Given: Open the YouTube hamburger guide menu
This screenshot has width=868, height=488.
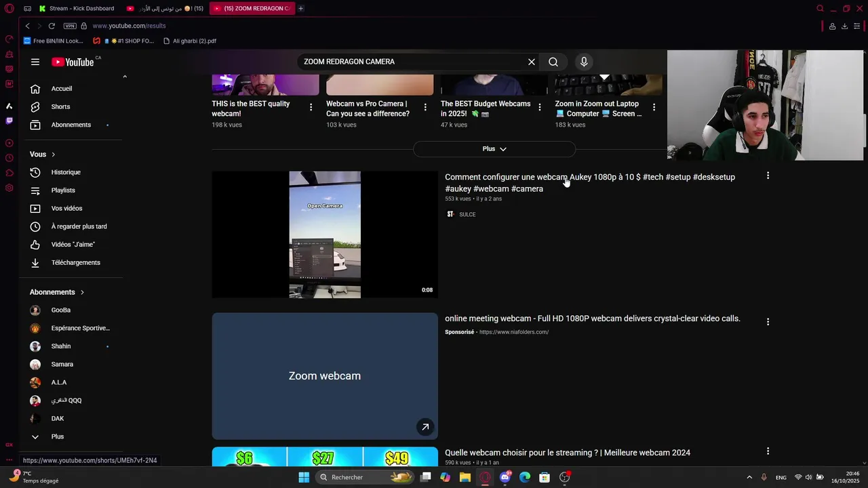Looking at the screenshot, I should coord(35,62).
